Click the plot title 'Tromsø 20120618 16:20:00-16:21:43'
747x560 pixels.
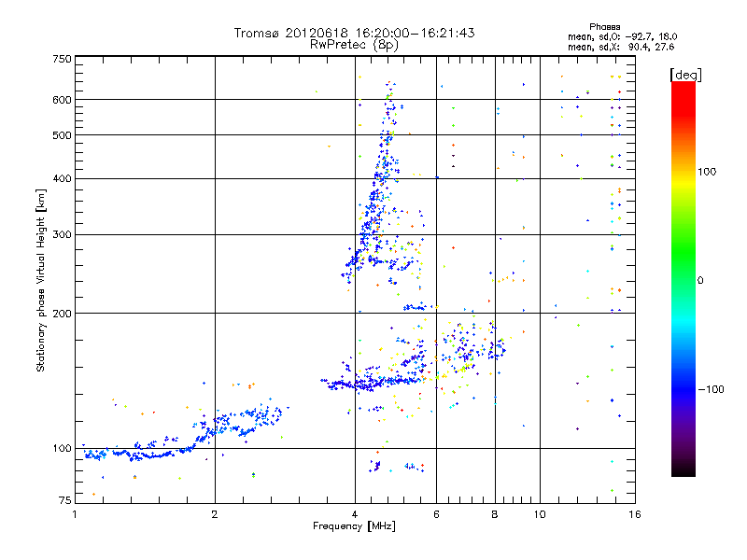(354, 33)
